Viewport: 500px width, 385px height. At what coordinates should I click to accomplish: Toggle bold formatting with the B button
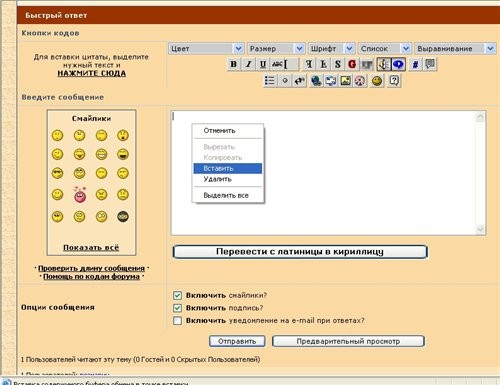tap(234, 64)
